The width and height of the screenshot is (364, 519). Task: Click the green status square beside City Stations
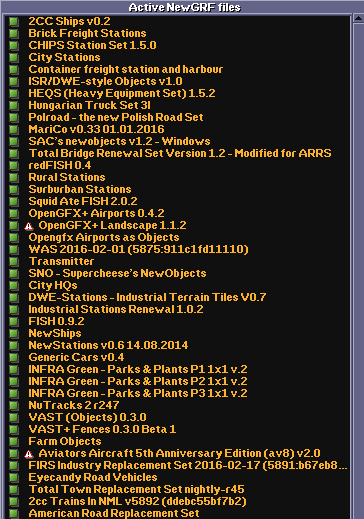(14, 58)
